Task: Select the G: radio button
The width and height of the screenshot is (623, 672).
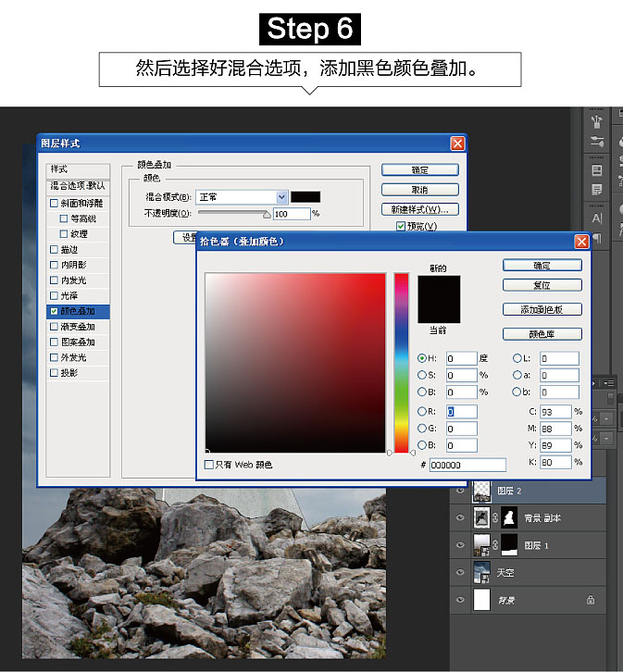Action: [x=422, y=429]
